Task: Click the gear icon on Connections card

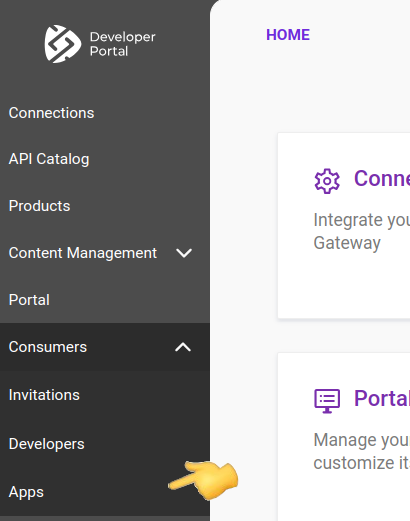Action: coord(327,181)
